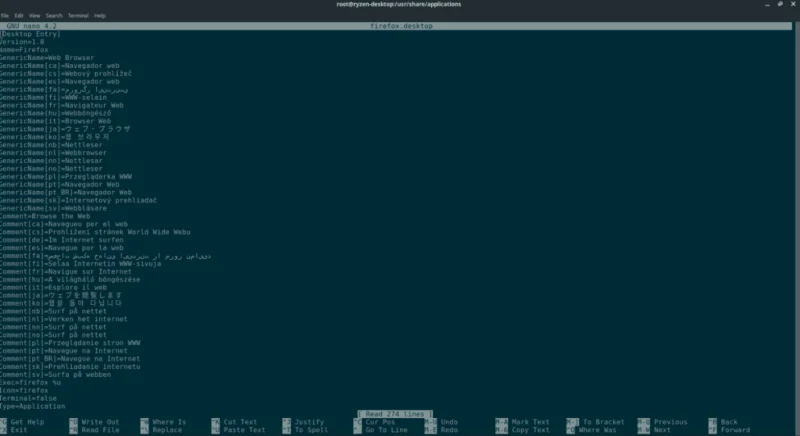Click the Version=1.0 line

coord(22,42)
